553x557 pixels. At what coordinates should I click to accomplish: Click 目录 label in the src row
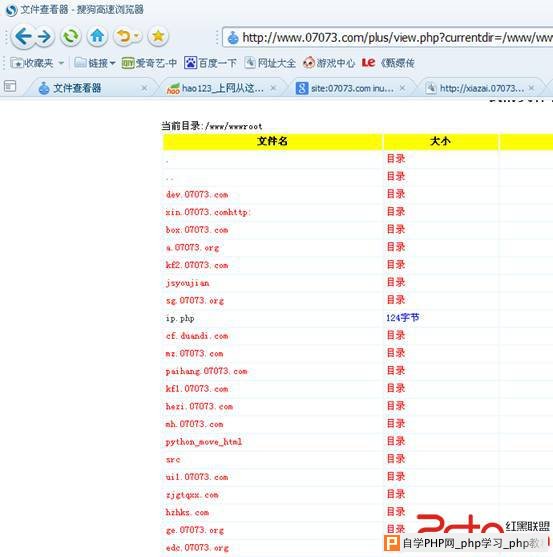pyautogui.click(x=396, y=459)
